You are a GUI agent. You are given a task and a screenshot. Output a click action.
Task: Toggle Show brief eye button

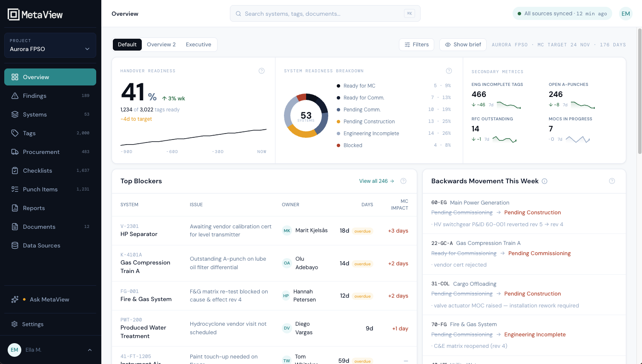pyautogui.click(x=463, y=45)
